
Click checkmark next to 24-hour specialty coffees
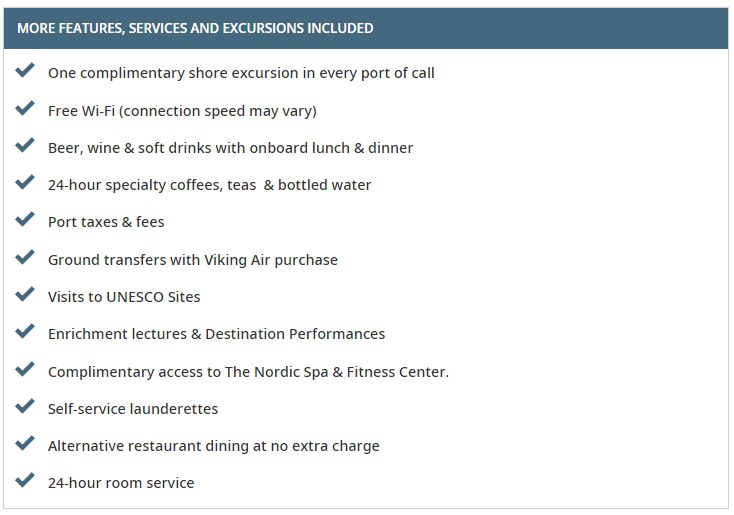point(25,182)
